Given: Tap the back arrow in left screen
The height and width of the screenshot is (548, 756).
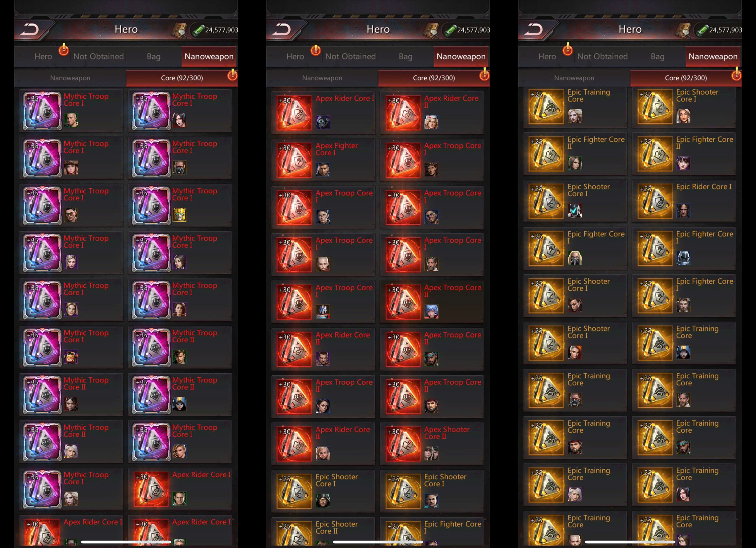Looking at the screenshot, I should point(30,30).
